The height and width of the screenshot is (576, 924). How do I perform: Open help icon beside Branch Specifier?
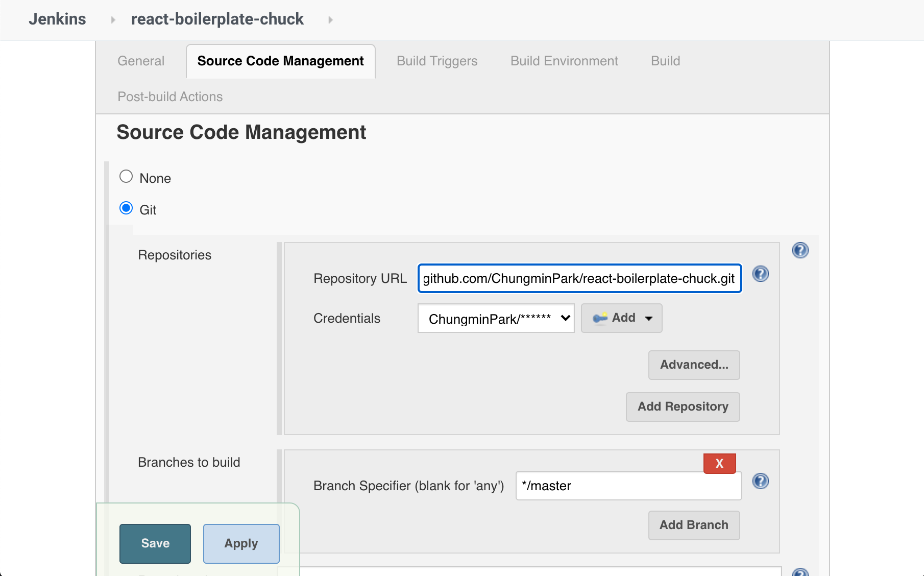click(760, 481)
